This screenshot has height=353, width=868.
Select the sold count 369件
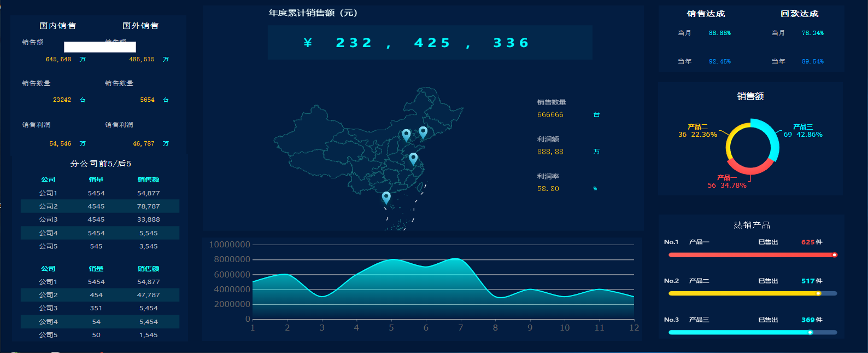(x=812, y=320)
